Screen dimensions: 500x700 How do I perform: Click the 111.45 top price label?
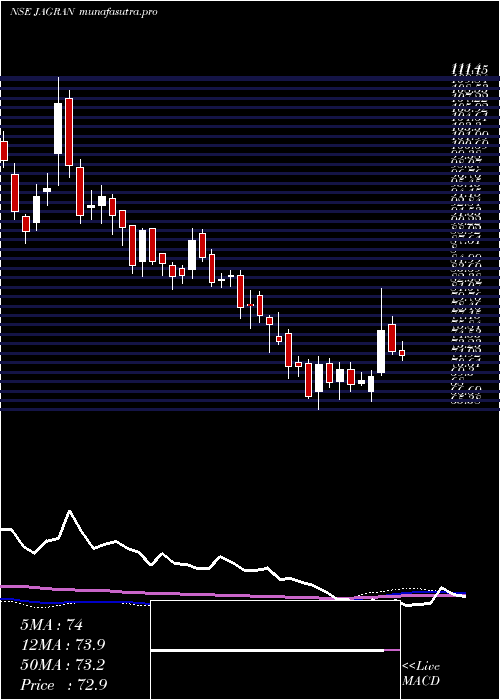(470, 69)
